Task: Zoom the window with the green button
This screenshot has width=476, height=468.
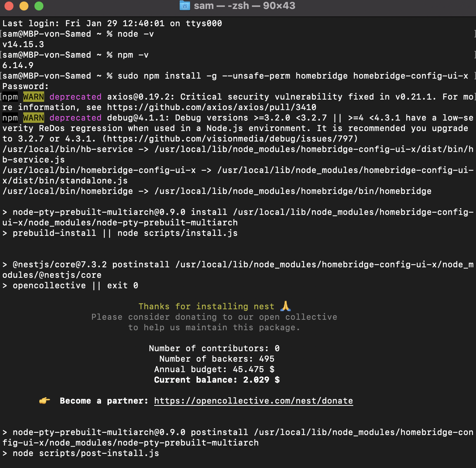Action: pos(39,6)
